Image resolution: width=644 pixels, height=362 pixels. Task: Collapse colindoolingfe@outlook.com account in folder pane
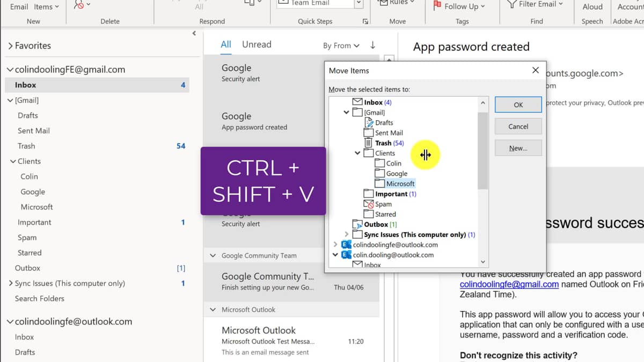tap(10, 322)
